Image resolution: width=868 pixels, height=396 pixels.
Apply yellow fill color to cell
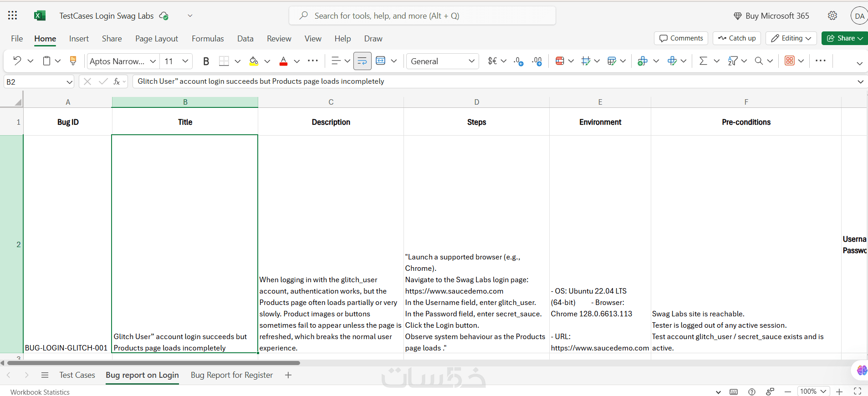254,61
